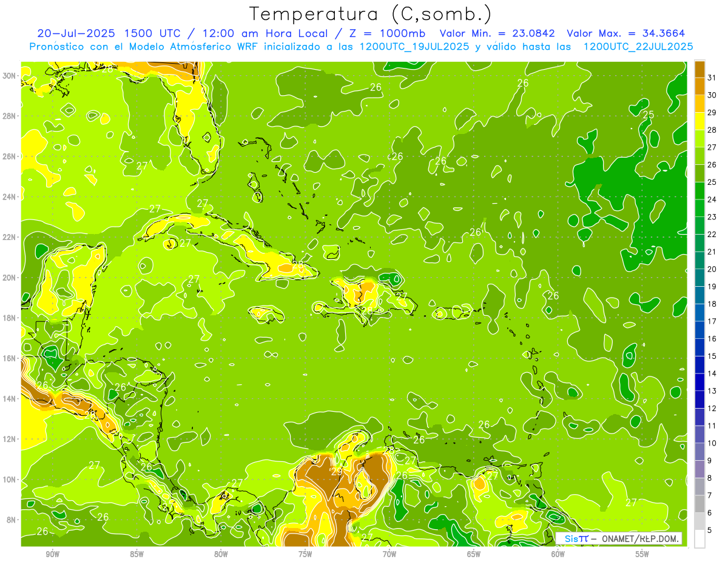The height and width of the screenshot is (562, 728).
Task: Click color scale value 28
Action: 712,130
